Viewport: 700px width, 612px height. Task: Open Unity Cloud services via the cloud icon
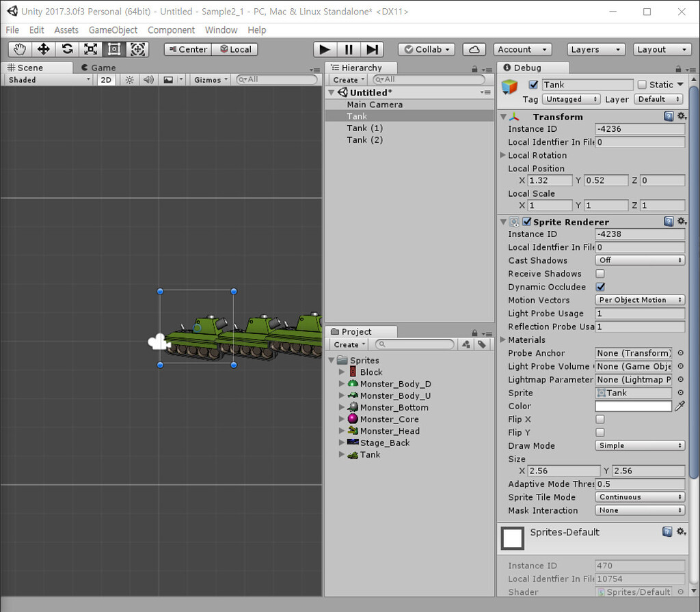[474, 49]
